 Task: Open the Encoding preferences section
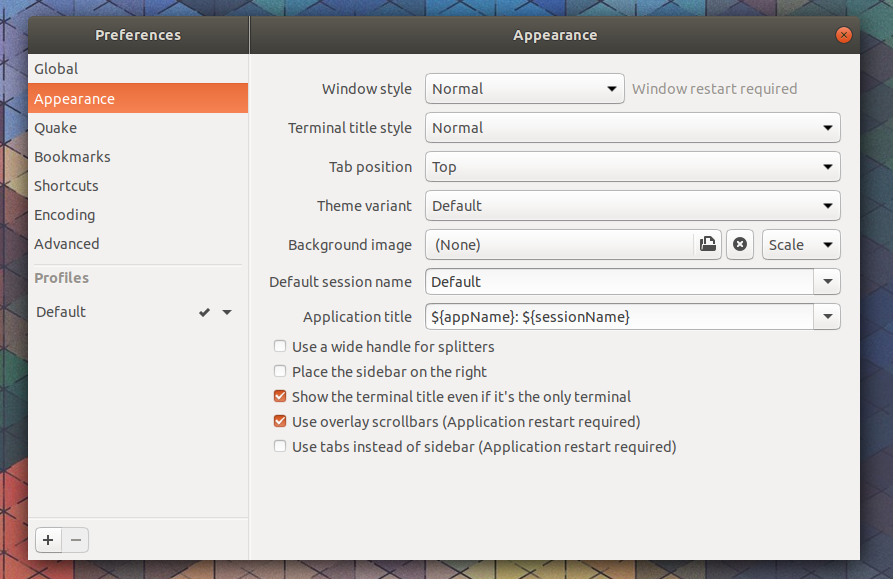click(x=64, y=214)
